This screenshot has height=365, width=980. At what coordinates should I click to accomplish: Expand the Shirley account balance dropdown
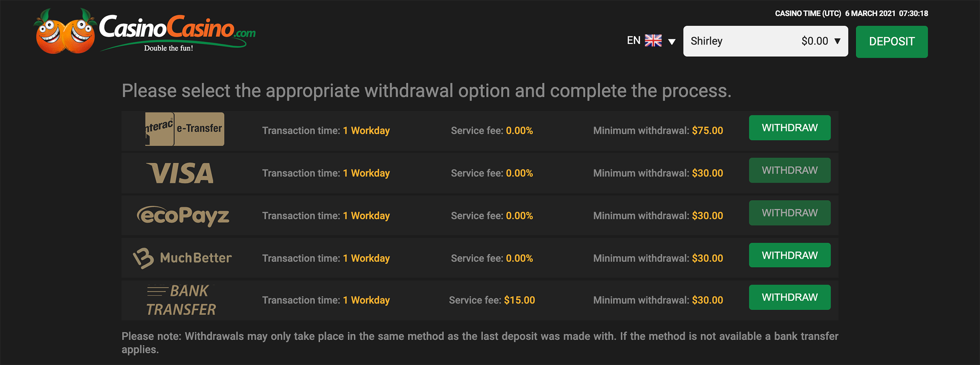tap(837, 41)
